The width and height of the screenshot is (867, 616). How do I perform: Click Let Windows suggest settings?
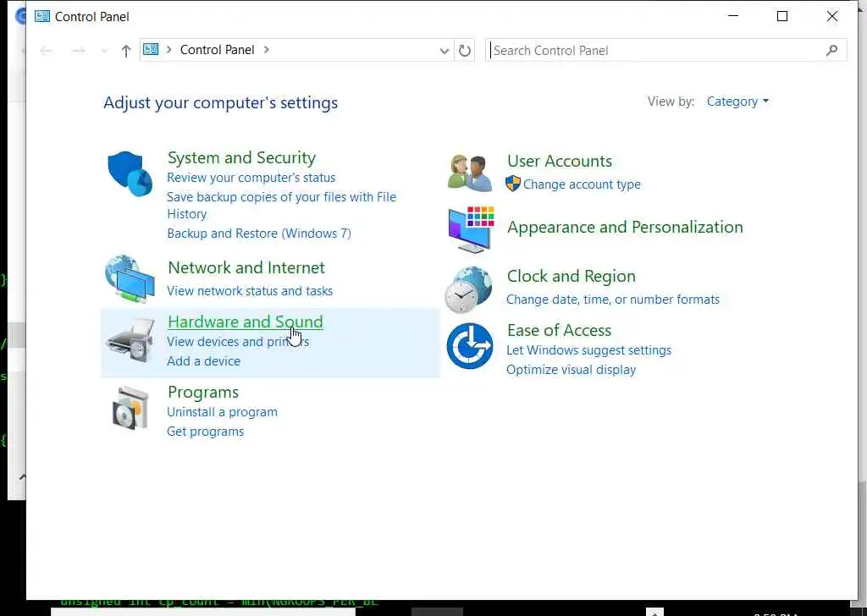tap(588, 349)
